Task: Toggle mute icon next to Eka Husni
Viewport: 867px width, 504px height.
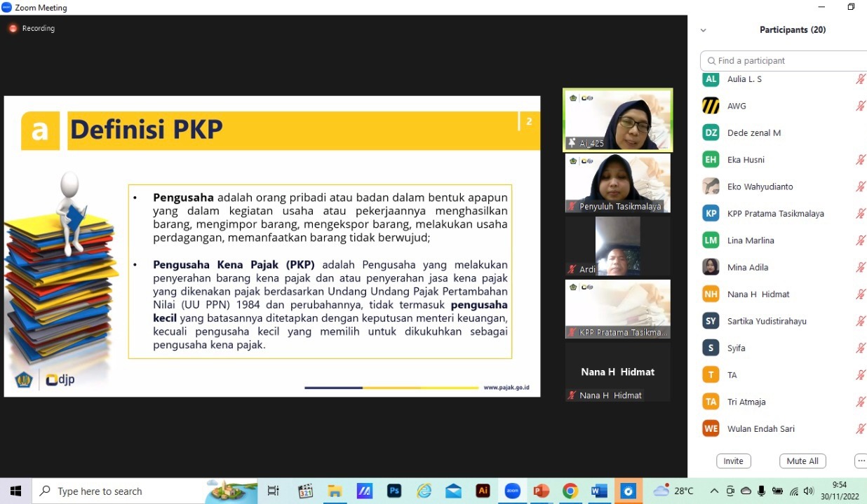Action: pos(860,160)
